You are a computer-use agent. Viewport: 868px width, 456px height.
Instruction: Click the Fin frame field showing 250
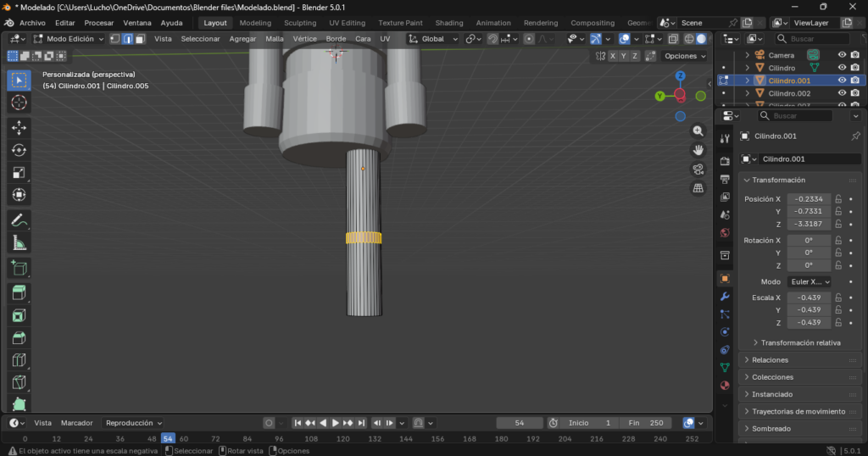click(x=646, y=423)
